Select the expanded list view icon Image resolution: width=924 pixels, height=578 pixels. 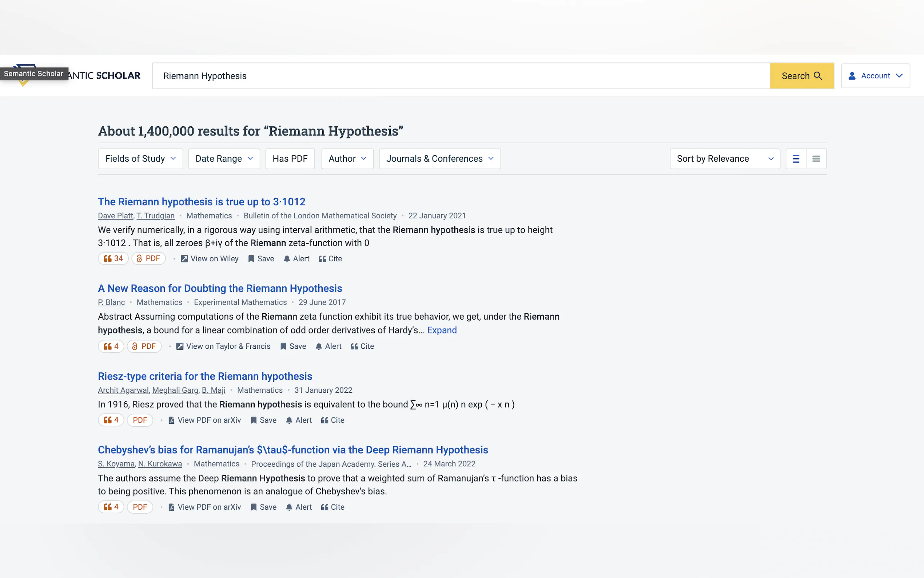tap(796, 159)
